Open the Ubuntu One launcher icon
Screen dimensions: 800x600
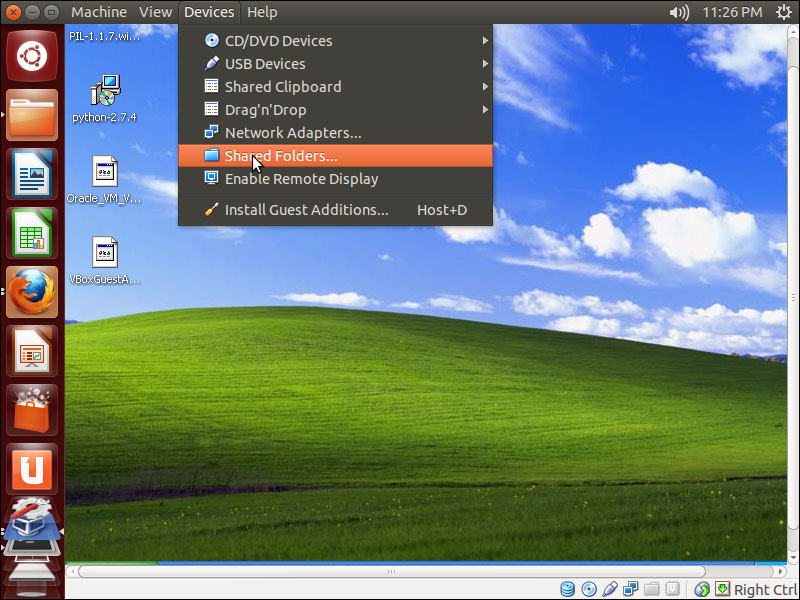click(32, 469)
